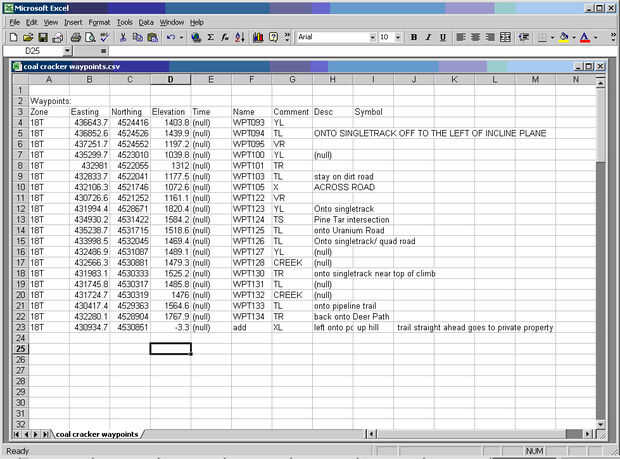The width and height of the screenshot is (620, 459).
Task: Insert hyperlink with the globe icon
Action: coord(196,37)
